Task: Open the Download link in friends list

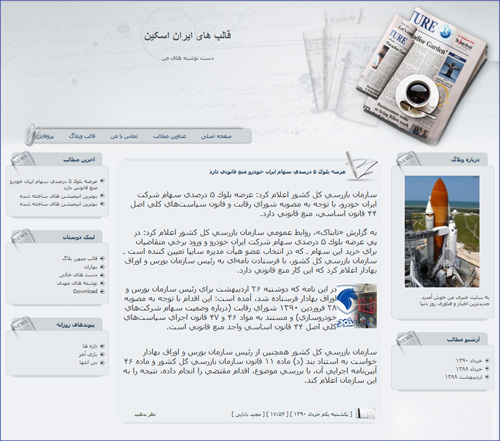Action: click(85, 291)
